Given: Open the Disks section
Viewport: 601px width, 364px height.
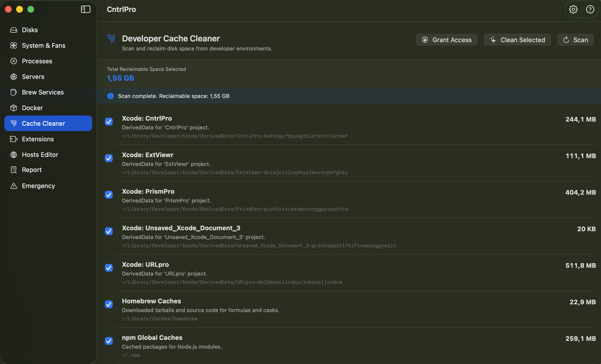Looking at the screenshot, I should click(48, 30).
